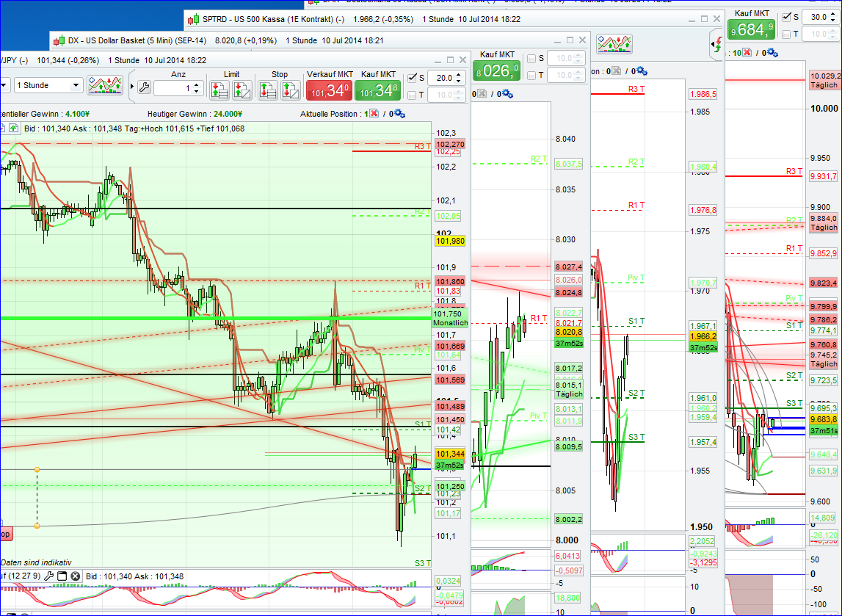Enable the S checkbox in the DX Kauf MKT panel
842x616 pixels.
531,57
